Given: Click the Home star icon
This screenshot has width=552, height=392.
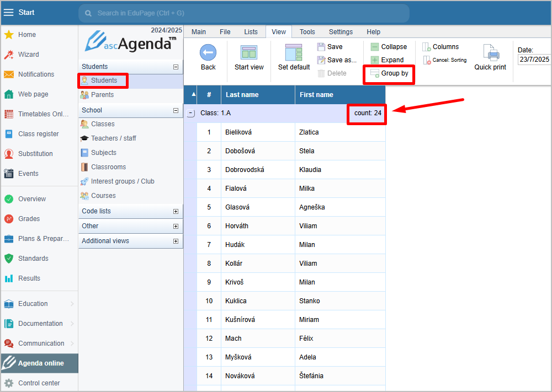Looking at the screenshot, I should tap(9, 34).
